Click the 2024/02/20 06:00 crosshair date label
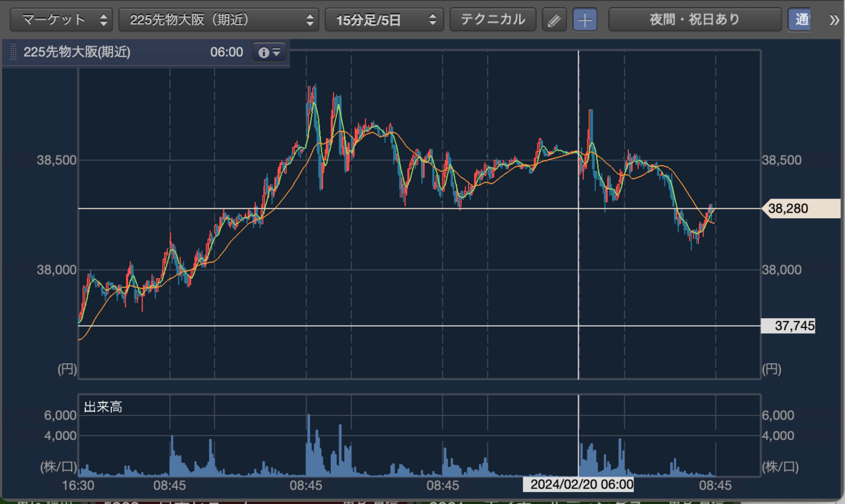 [578, 484]
